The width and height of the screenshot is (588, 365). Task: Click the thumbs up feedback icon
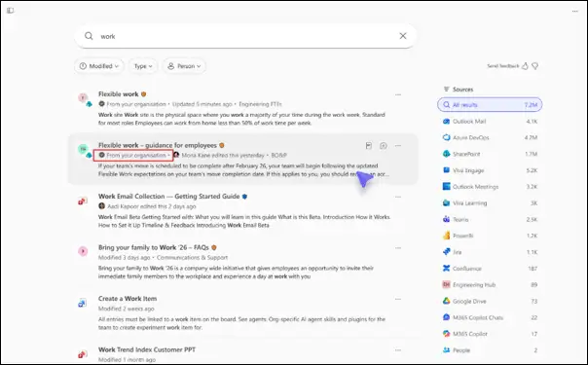525,66
